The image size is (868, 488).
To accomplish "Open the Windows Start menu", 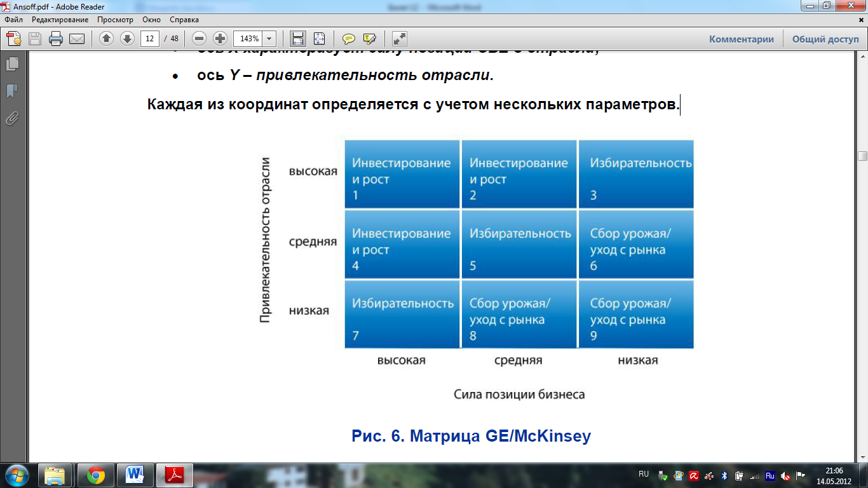I will [17, 475].
